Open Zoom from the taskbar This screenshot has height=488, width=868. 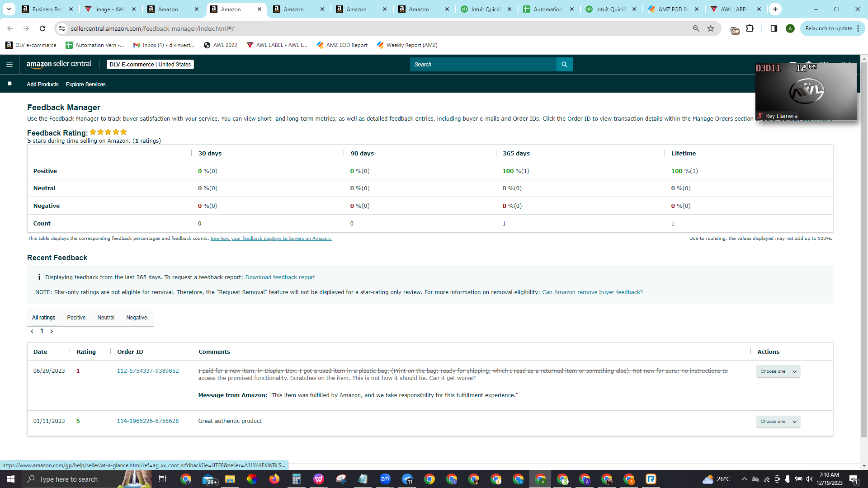(385, 479)
